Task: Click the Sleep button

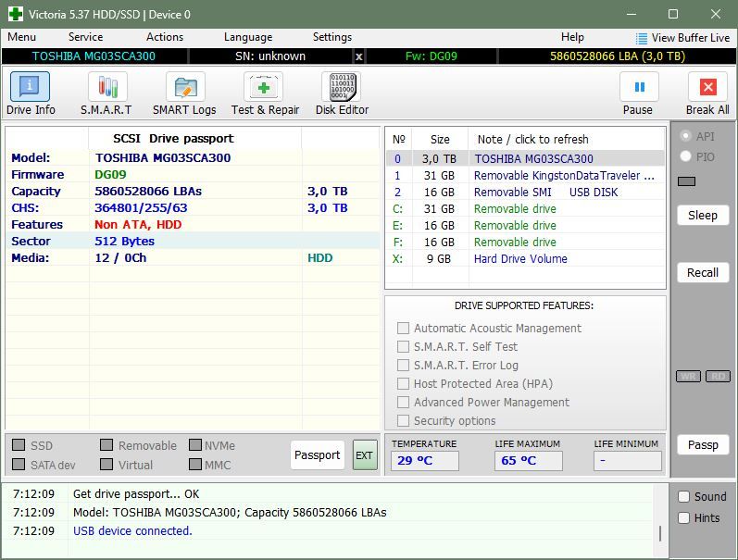Action: tap(703, 216)
